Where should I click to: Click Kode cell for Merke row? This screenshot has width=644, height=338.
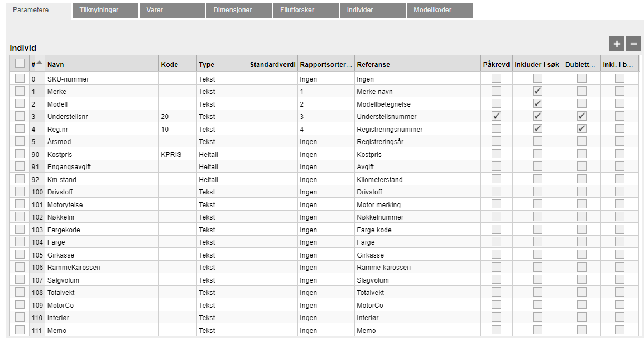coord(177,91)
